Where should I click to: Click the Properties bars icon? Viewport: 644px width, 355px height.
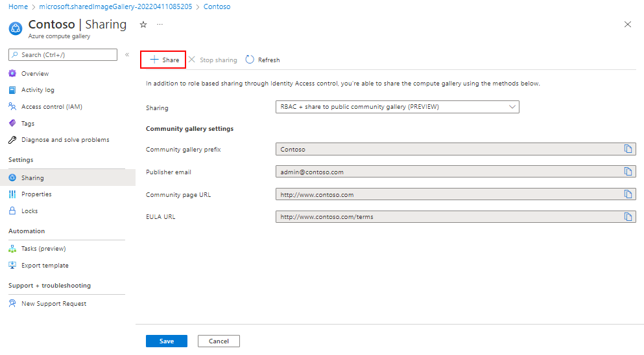tap(12, 194)
